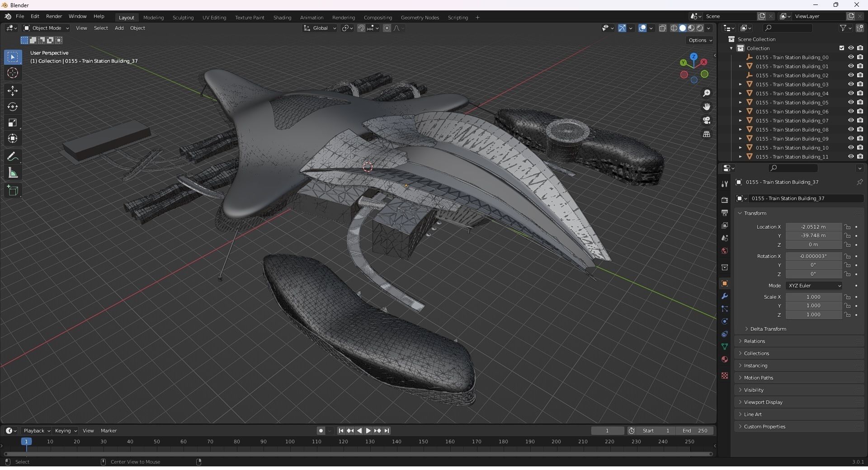The image size is (868, 470).
Task: Toggle snapping magnet in header
Action: [361, 28]
